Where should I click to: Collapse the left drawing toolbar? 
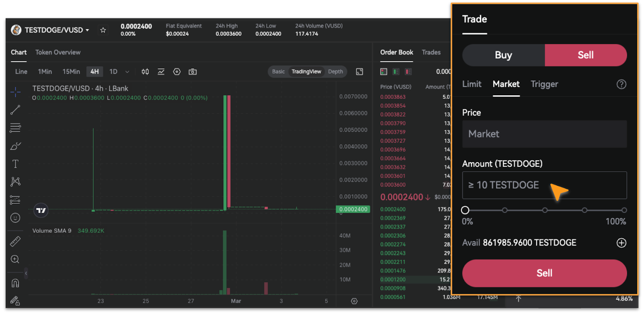pos(26,273)
